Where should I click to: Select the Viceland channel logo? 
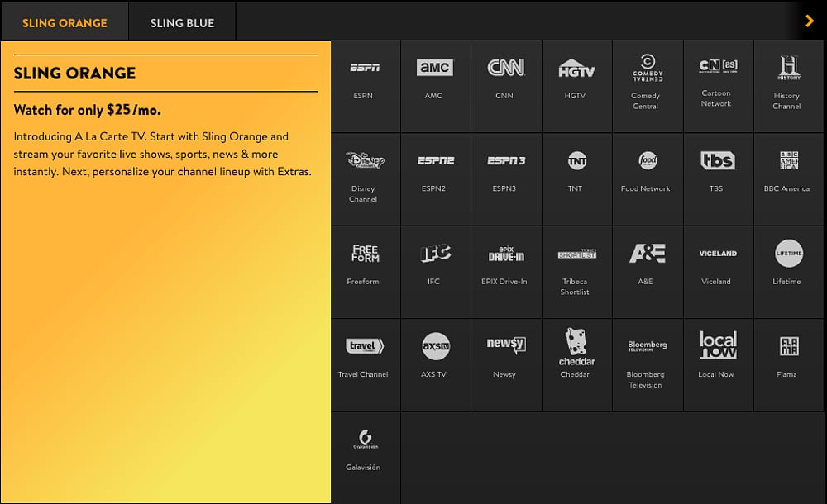(x=718, y=254)
